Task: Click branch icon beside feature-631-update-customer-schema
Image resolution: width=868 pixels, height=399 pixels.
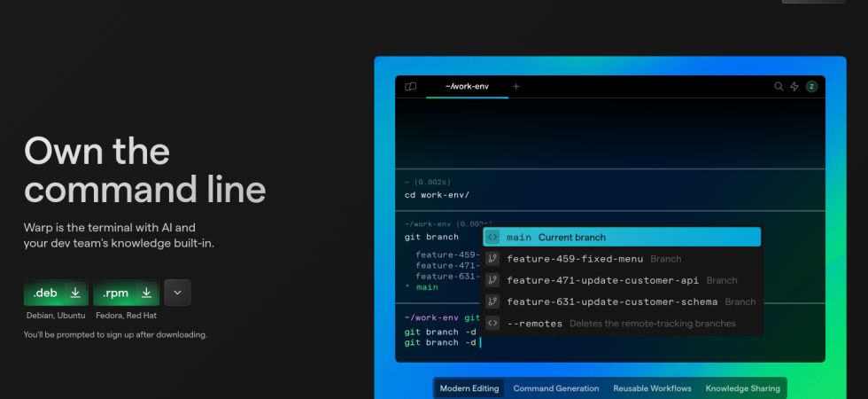Action: point(492,302)
